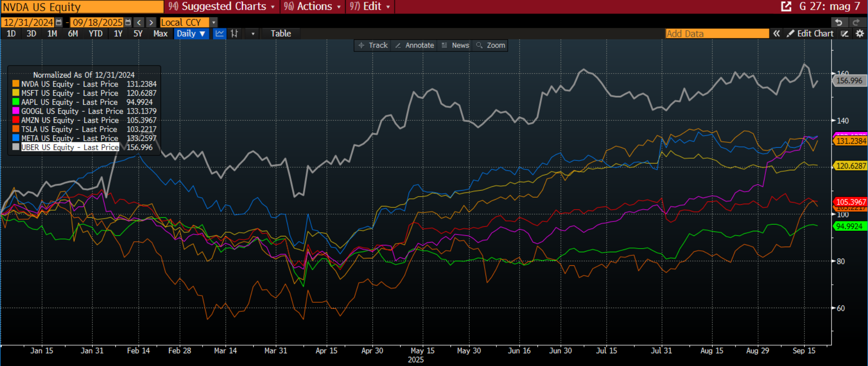Enable the Zoom mode

pos(491,45)
